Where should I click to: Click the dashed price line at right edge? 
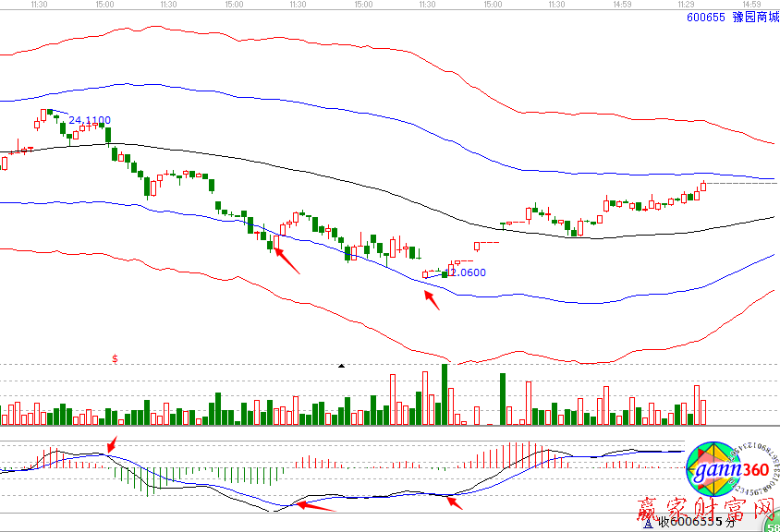(x=744, y=183)
